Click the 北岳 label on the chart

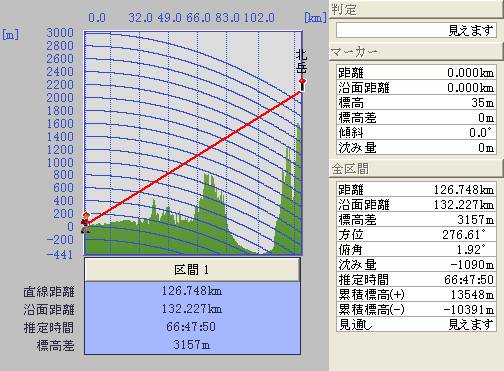click(302, 61)
